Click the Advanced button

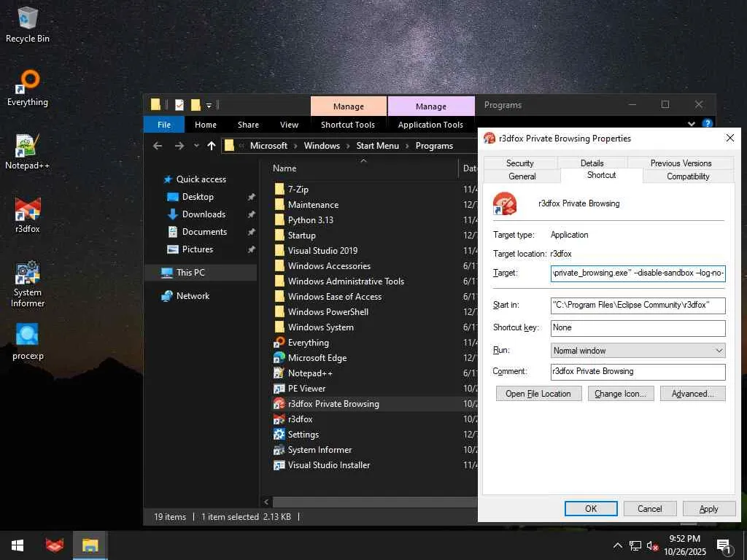(x=693, y=394)
